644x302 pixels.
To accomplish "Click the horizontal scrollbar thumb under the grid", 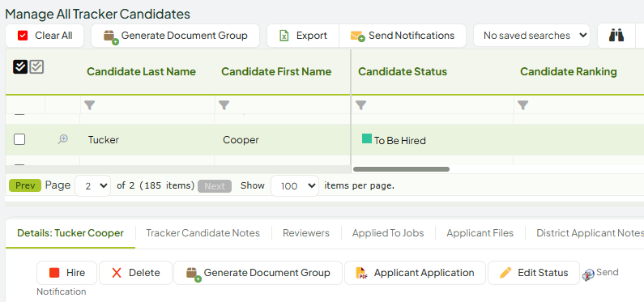I will tap(401, 169).
